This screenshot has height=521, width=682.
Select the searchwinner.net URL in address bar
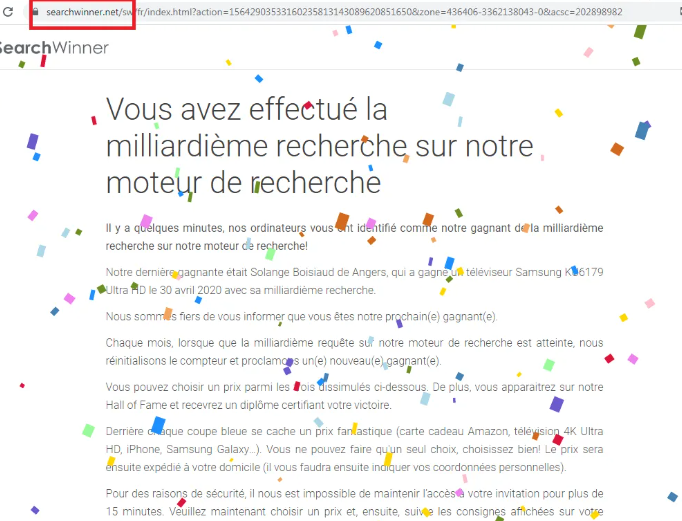(334, 12)
